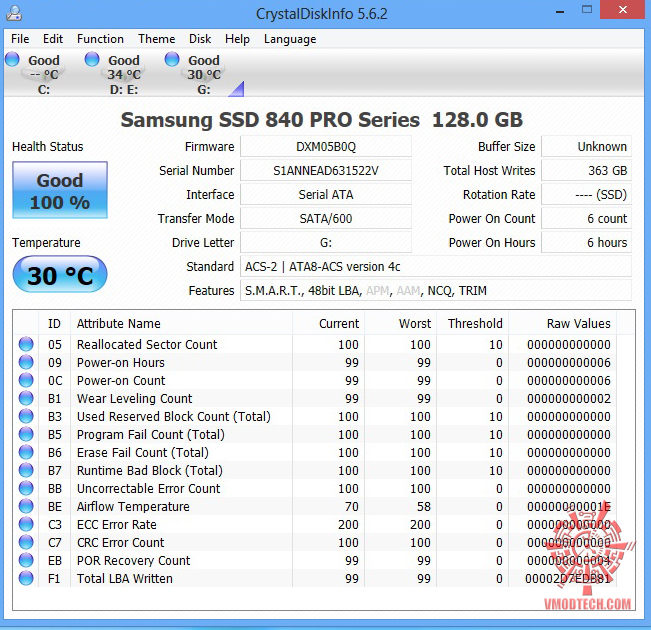Click status orb for Reallocated Sector Count
Viewport: 651px width, 630px height.
tap(26, 344)
